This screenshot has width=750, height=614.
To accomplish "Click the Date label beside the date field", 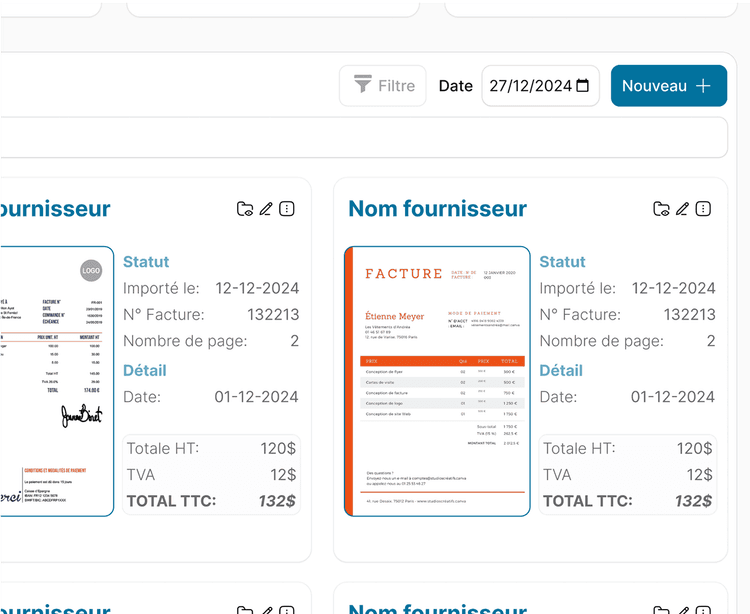I will pyautogui.click(x=455, y=86).
